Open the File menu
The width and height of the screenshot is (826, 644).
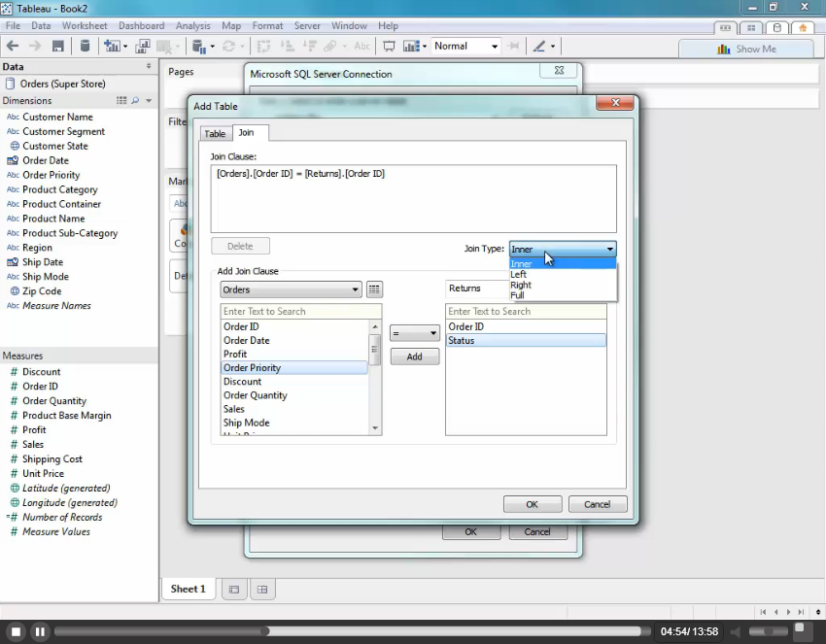[x=13, y=26]
